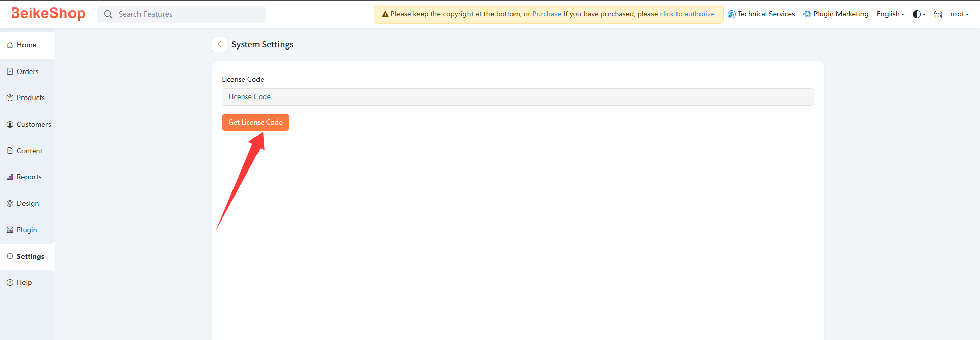This screenshot has width=980, height=340.
Task: Focus the License Code input field
Action: [x=518, y=97]
